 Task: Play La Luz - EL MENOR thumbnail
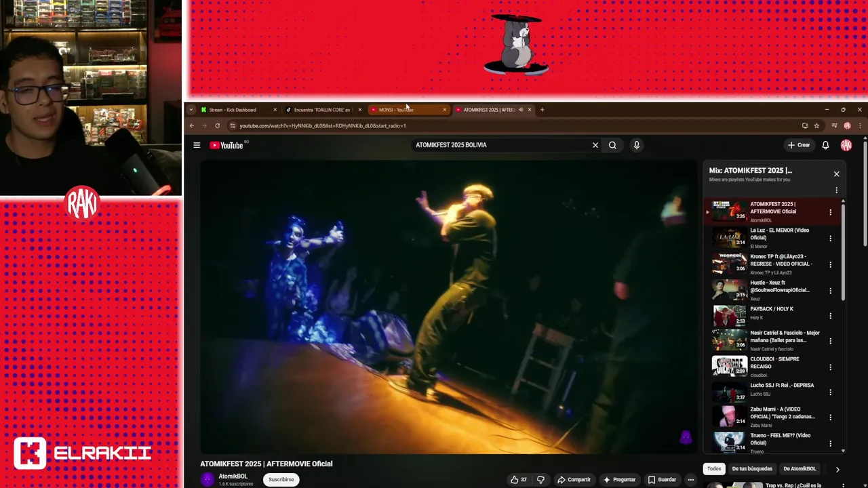(730, 237)
